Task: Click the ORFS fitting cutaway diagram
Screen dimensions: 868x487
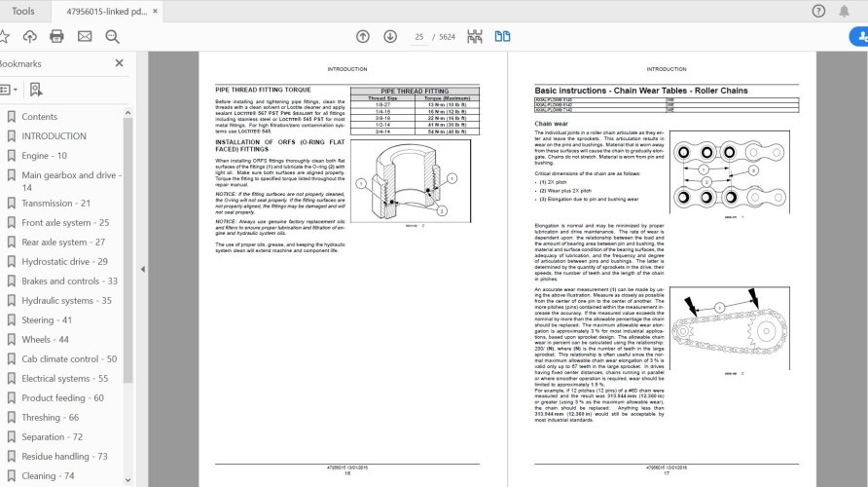Action: tap(411, 181)
